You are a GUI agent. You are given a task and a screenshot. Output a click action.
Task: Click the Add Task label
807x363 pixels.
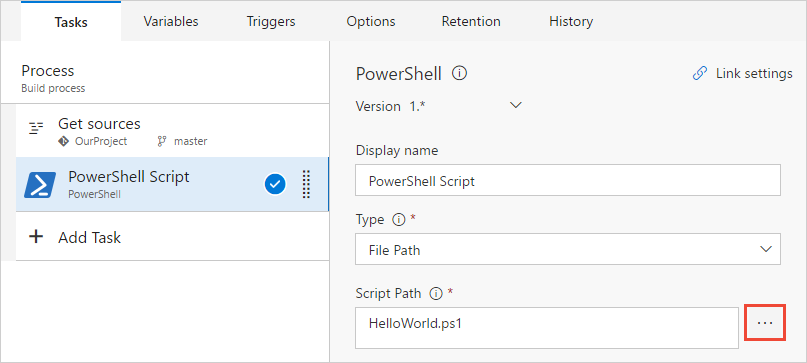(90, 238)
